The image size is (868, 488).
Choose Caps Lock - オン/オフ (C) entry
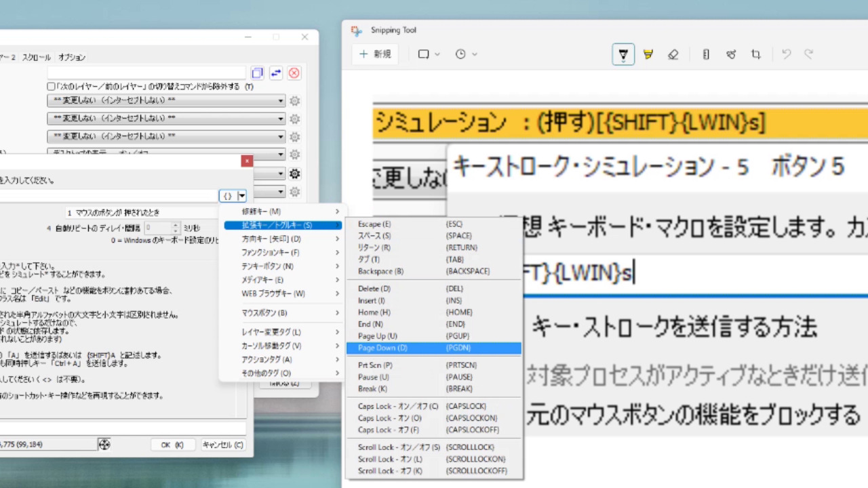[x=434, y=406]
